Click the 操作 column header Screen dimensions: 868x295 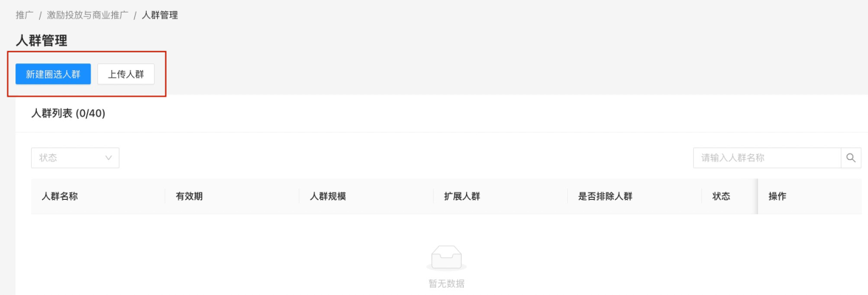point(778,196)
